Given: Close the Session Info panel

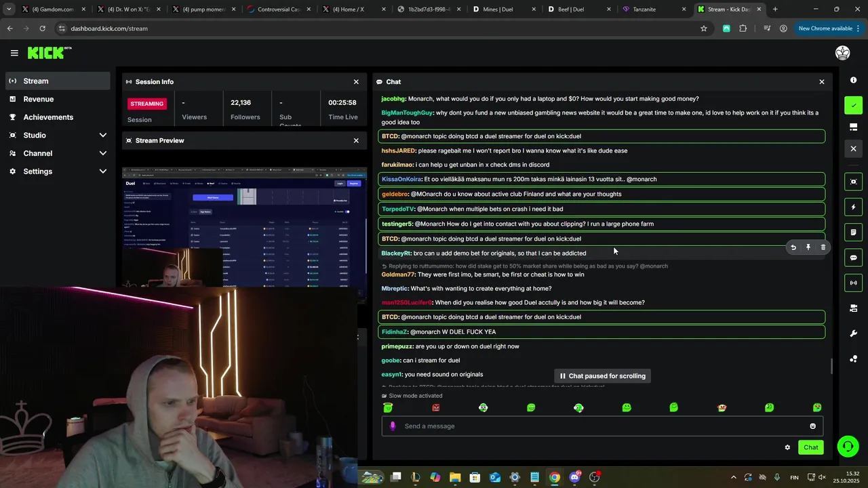Looking at the screenshot, I should click(356, 81).
